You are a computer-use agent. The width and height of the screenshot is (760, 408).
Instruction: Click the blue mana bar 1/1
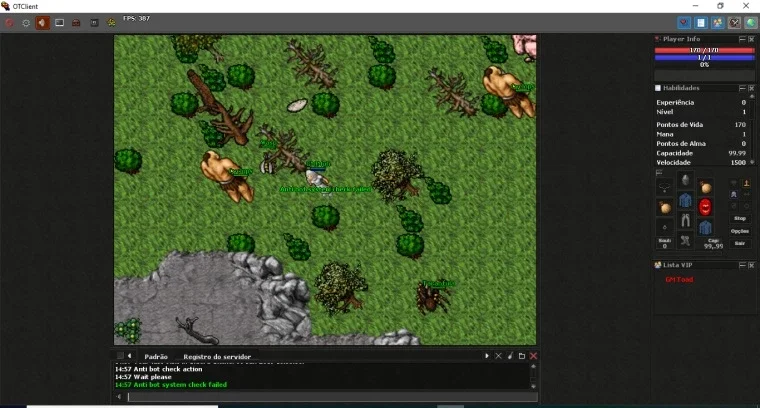coord(704,57)
